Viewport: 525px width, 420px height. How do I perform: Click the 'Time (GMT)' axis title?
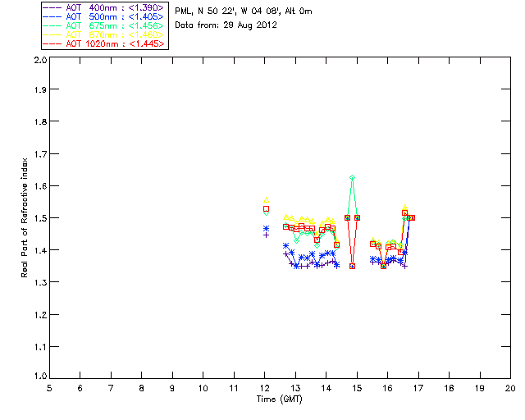click(279, 399)
